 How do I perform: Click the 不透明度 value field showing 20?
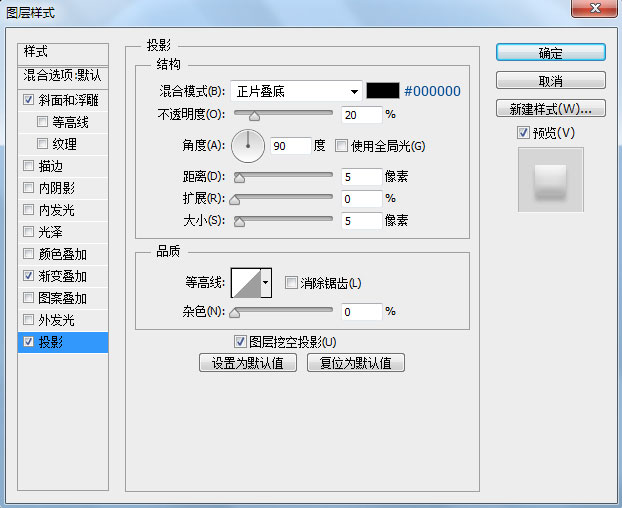coord(362,115)
